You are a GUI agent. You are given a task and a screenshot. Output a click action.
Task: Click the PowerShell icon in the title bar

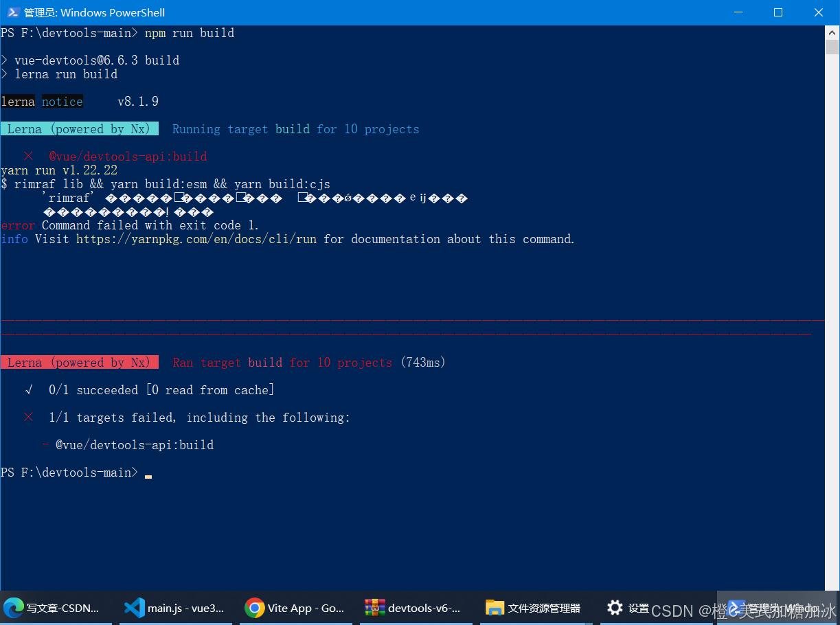(x=12, y=12)
